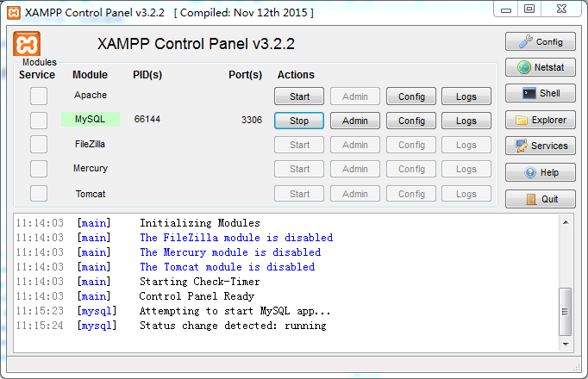Click the log scrollbar up arrow
Image resolution: width=588 pixels, height=379 pixels.
point(566,222)
